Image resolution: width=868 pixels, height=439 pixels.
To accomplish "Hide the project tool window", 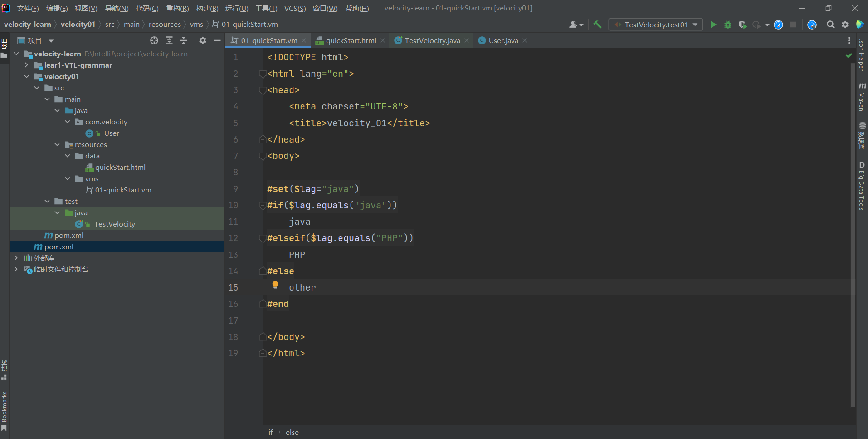I will (217, 40).
